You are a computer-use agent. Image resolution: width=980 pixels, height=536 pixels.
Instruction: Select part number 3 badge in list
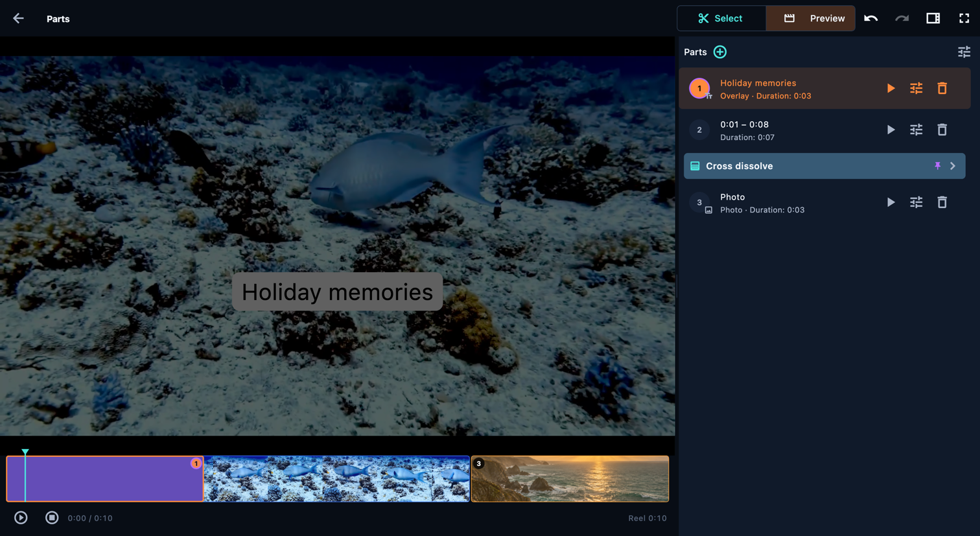699,202
